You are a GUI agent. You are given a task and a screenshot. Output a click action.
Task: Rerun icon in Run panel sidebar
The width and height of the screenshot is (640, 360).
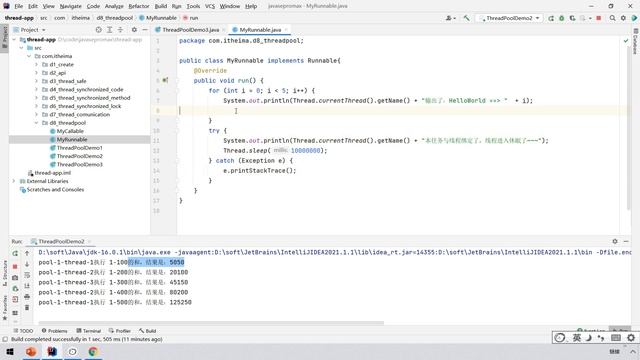tap(15, 253)
